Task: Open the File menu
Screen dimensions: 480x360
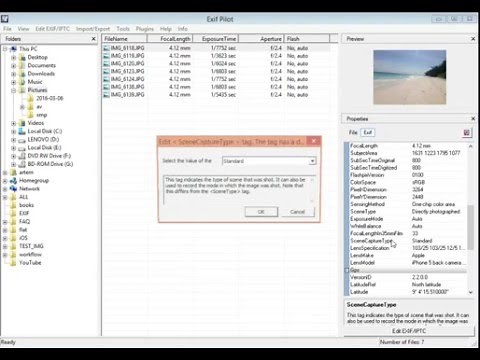Action: [7, 29]
